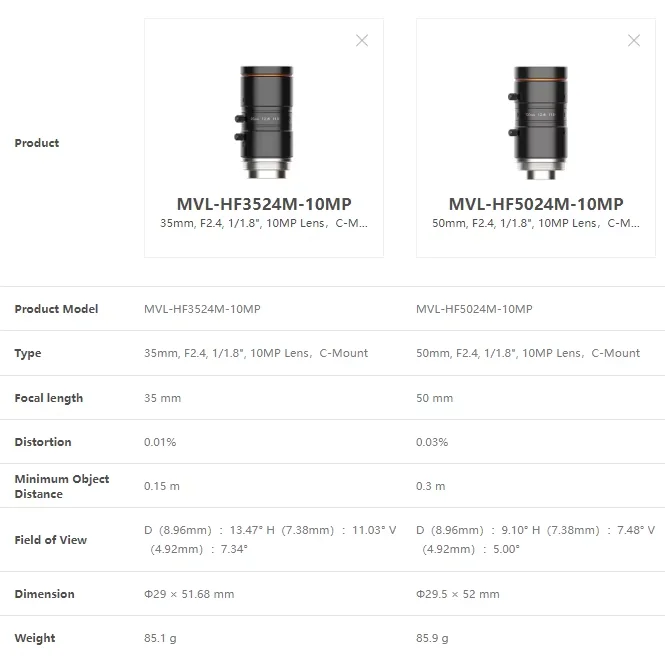Select product model value MVL-HF5024M-10MP in table

pos(474,309)
